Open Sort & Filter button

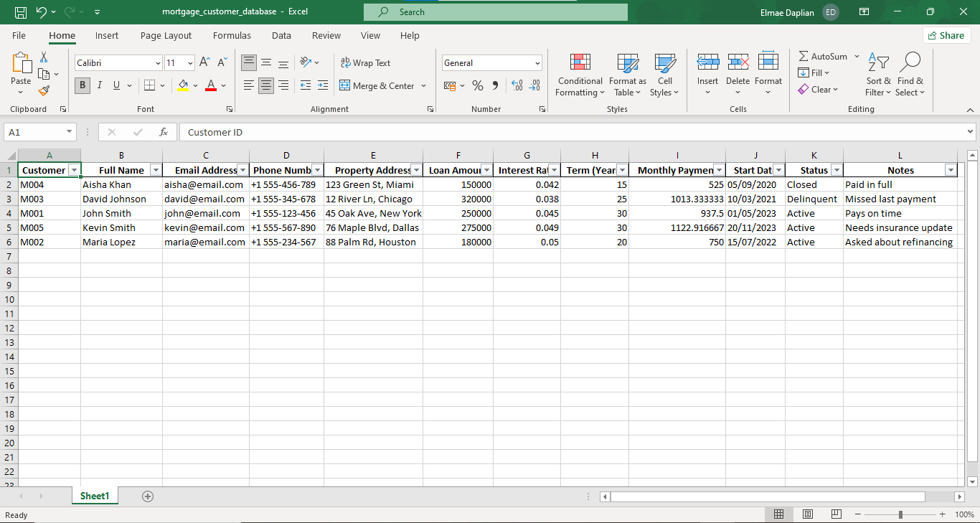(878, 75)
